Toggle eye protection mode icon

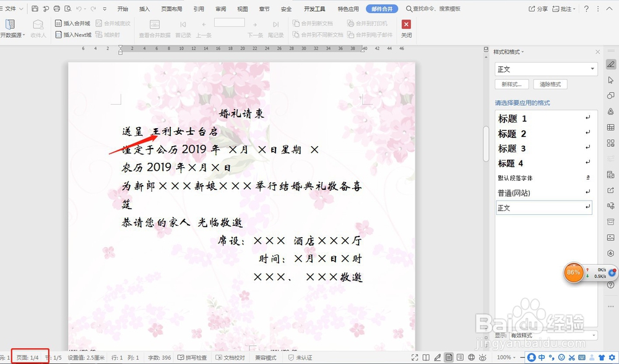483,357
